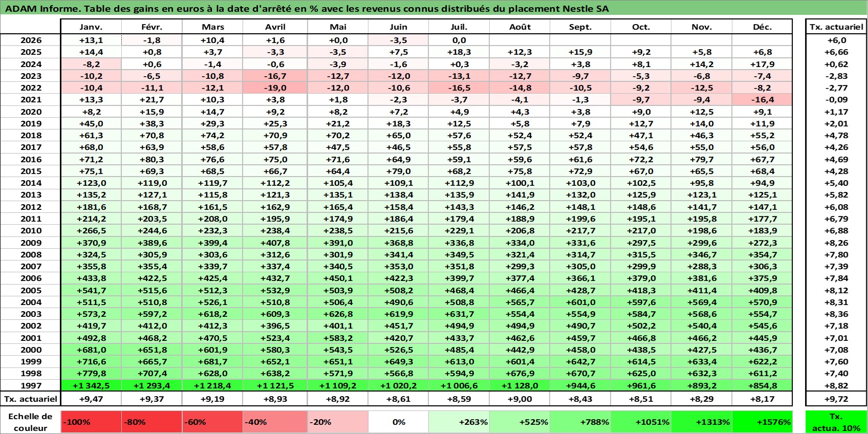Select the -20% pale pink scale swatch
Screen dimensions: 868x434
[x=338, y=422]
